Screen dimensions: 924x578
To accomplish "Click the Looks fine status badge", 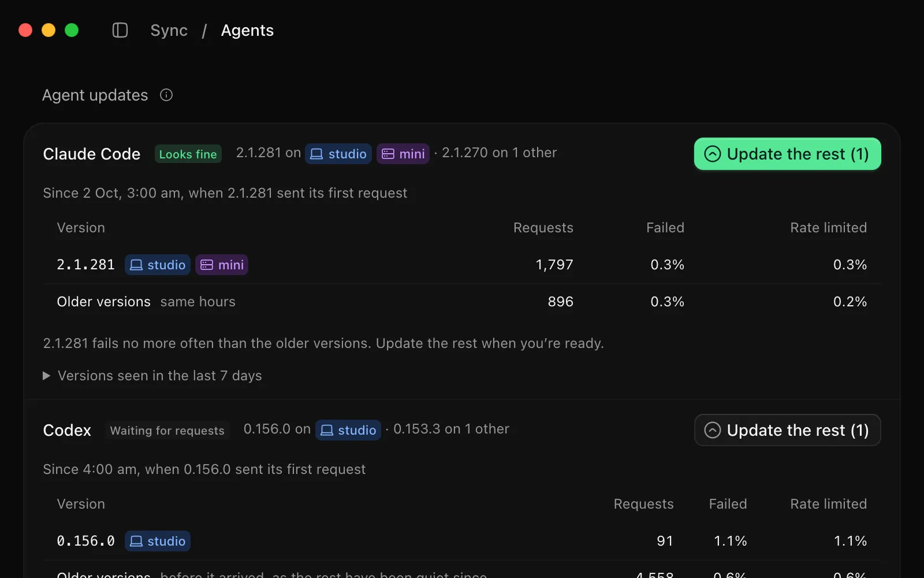I will pyautogui.click(x=188, y=154).
